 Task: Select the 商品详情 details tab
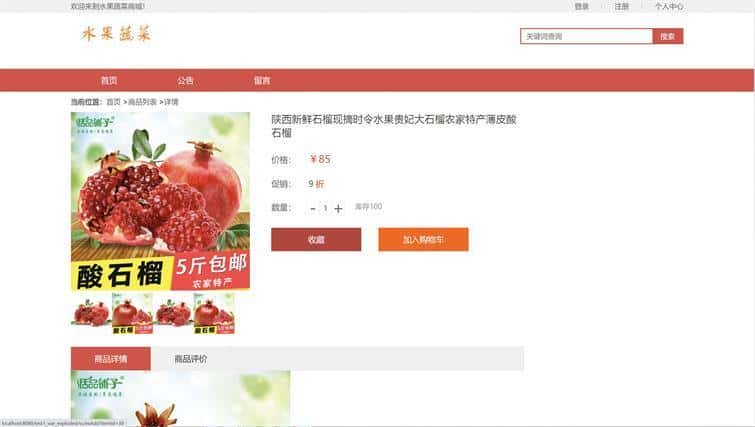(111, 359)
